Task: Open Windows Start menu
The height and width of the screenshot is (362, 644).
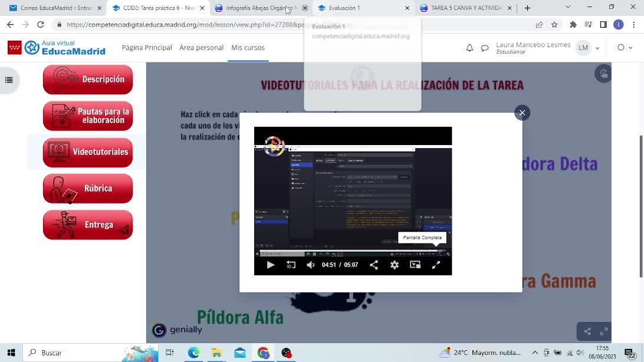Action: pyautogui.click(x=11, y=353)
